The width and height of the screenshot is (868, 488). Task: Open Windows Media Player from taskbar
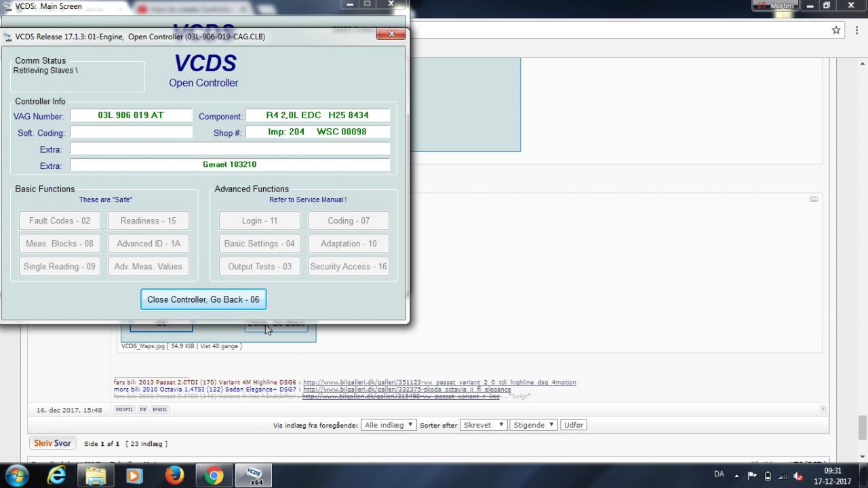click(135, 475)
